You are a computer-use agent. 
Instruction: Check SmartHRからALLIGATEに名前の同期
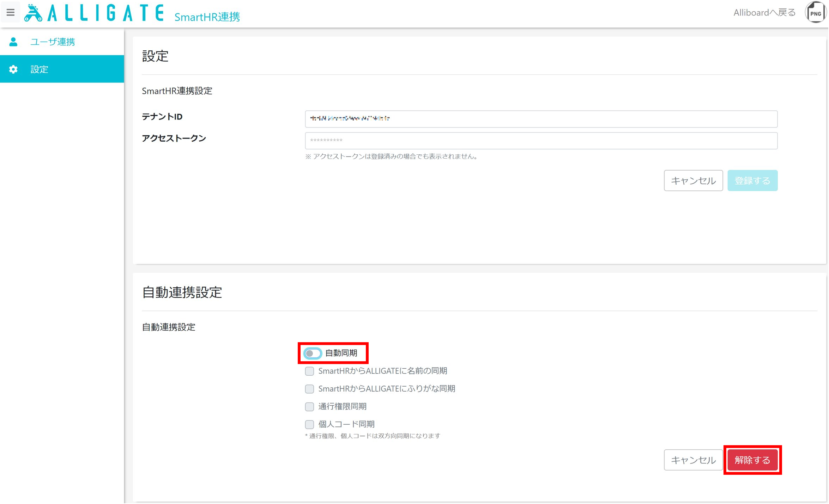click(x=310, y=371)
